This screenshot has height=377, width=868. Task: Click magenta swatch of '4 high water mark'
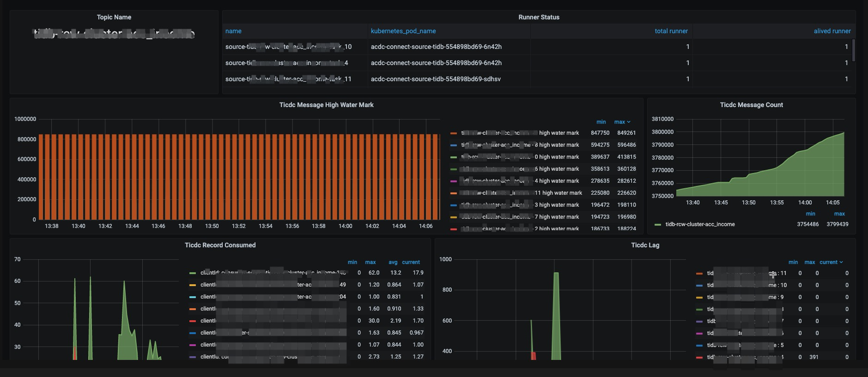click(454, 181)
